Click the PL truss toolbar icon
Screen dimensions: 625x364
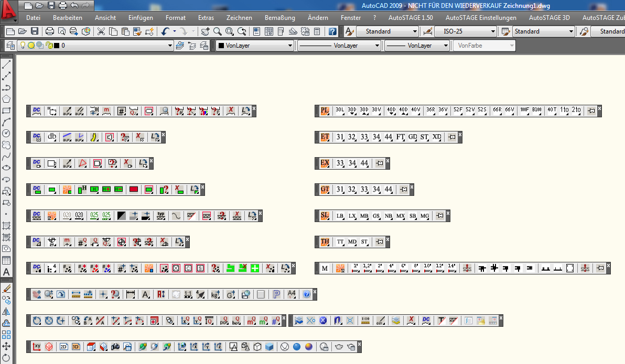[x=325, y=111]
